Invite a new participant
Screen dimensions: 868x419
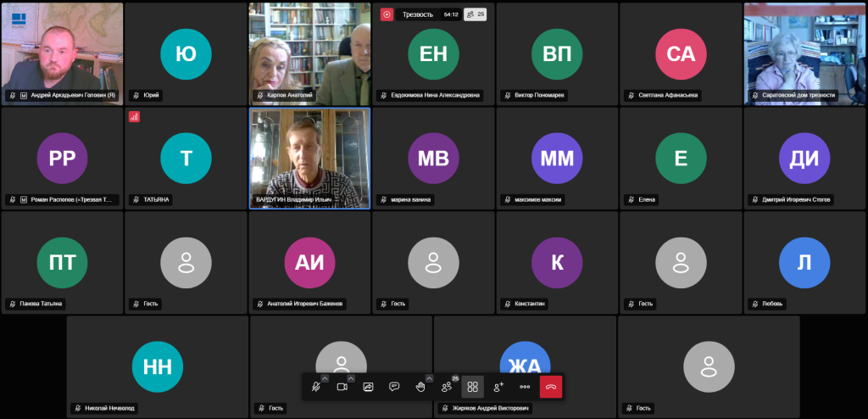[498, 387]
